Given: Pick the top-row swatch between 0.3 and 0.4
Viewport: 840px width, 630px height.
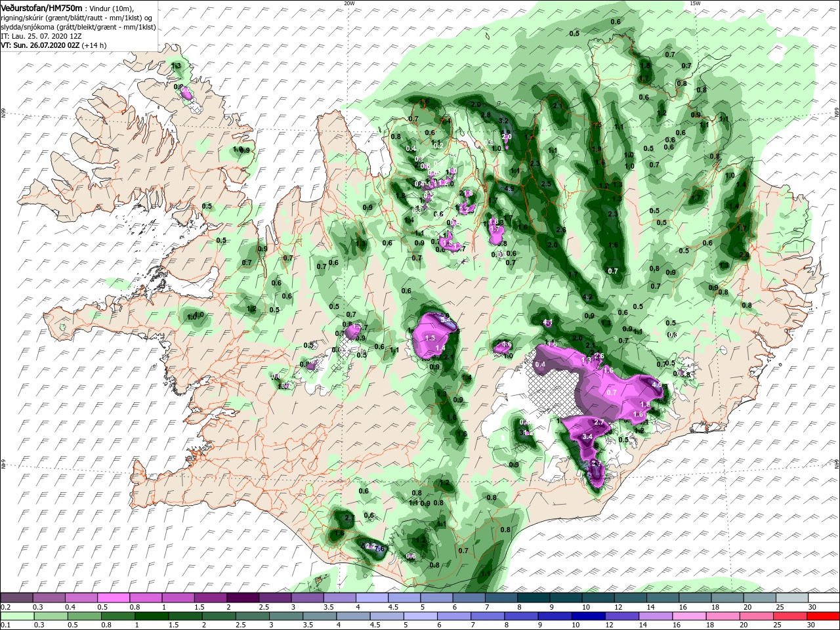Looking at the screenshot, I should 49,598.
